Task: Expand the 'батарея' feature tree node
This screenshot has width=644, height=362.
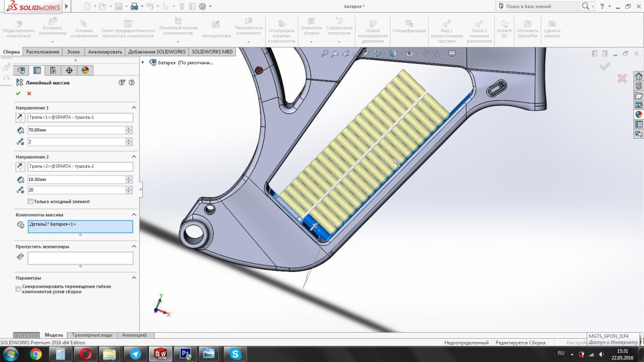Action: click(143, 63)
